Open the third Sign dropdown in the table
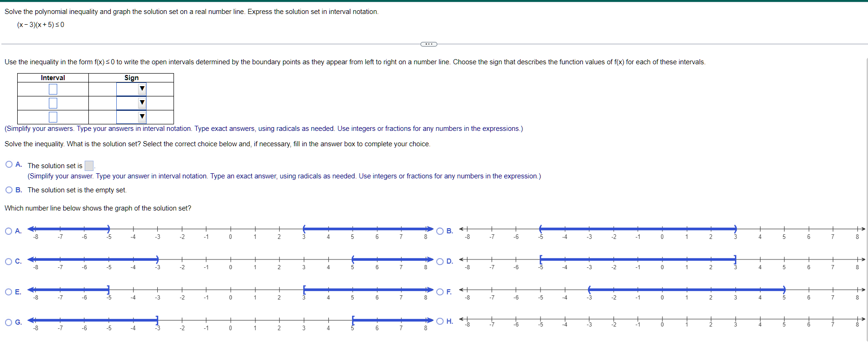This screenshot has height=347, width=868. coord(141,116)
